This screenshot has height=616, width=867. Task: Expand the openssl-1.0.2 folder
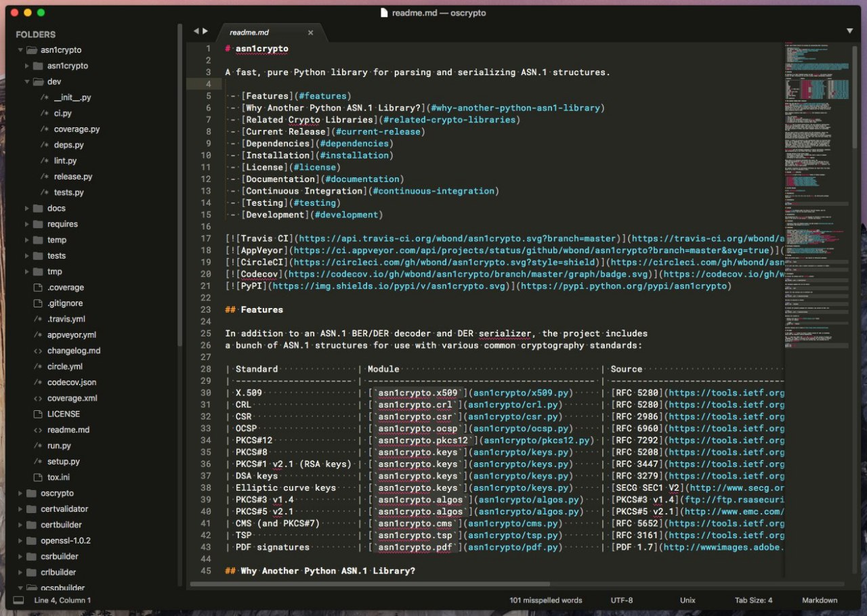tap(21, 541)
